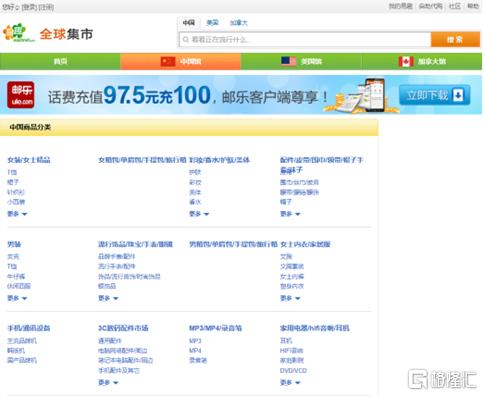The width and height of the screenshot is (483, 396).
Task: Open the 加拿大馆 navigation tab
Action: tap(422, 61)
